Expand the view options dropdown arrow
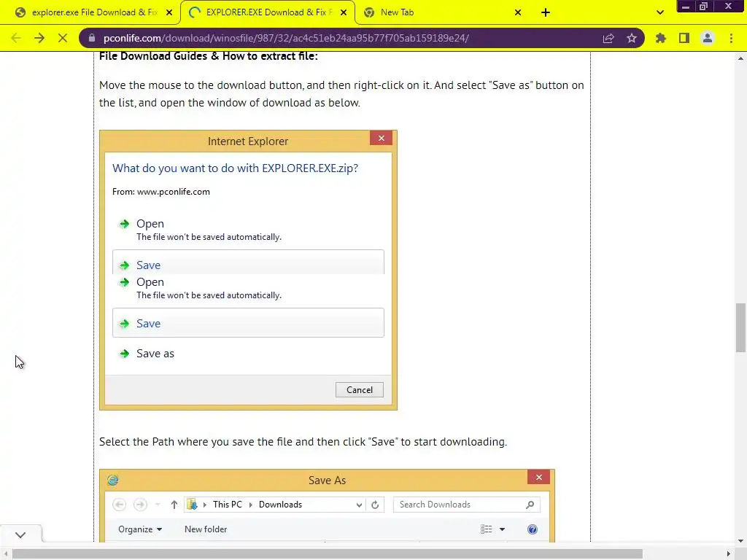 click(502, 529)
